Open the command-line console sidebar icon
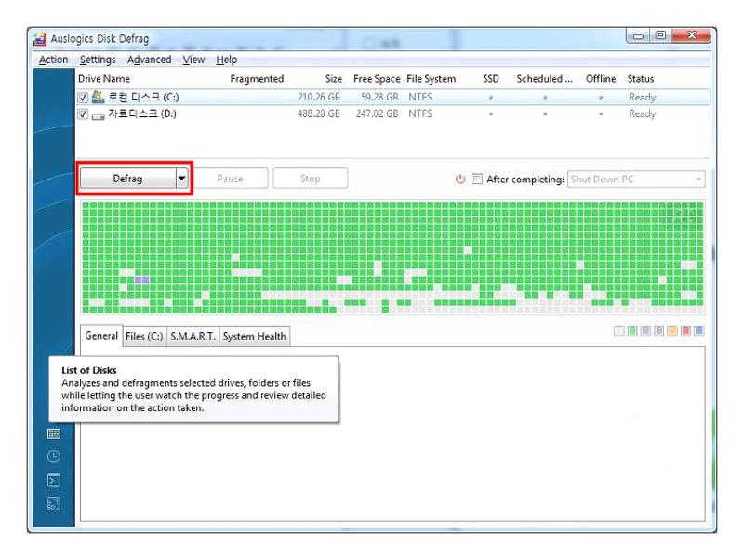This screenshot has height=560, width=744. (54, 480)
